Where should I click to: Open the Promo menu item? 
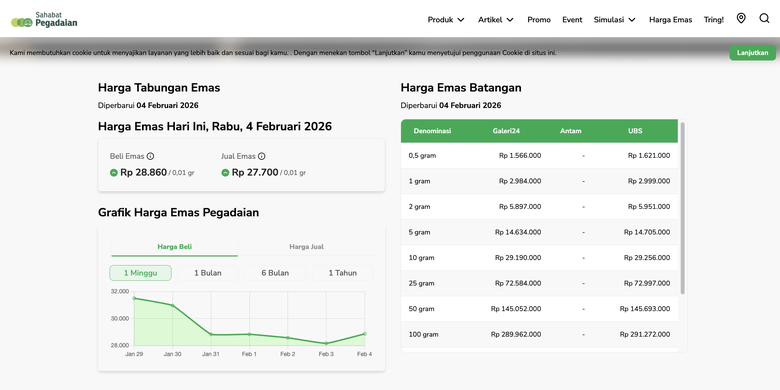[539, 20]
